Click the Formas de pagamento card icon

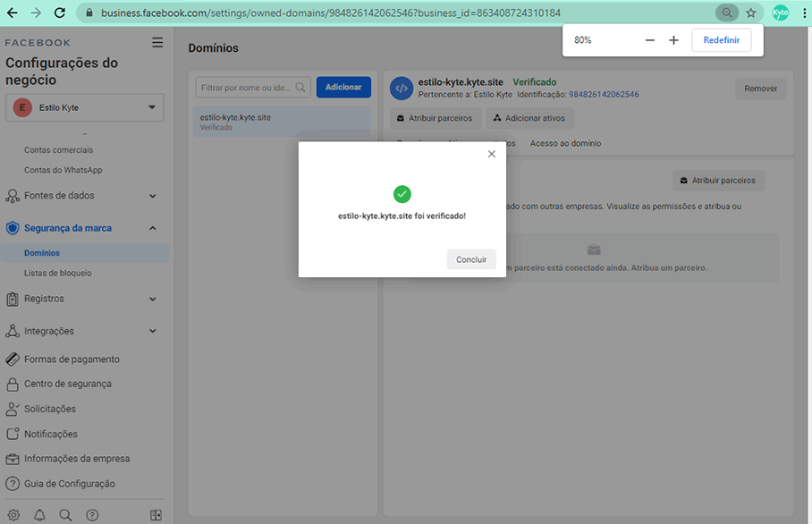[x=13, y=359]
